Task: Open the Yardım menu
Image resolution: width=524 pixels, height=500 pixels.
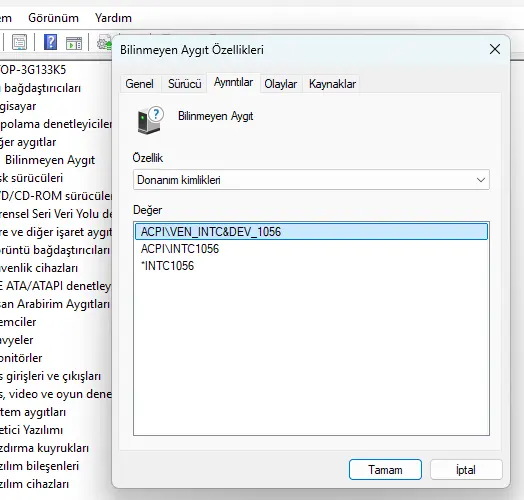Action: pos(113,18)
